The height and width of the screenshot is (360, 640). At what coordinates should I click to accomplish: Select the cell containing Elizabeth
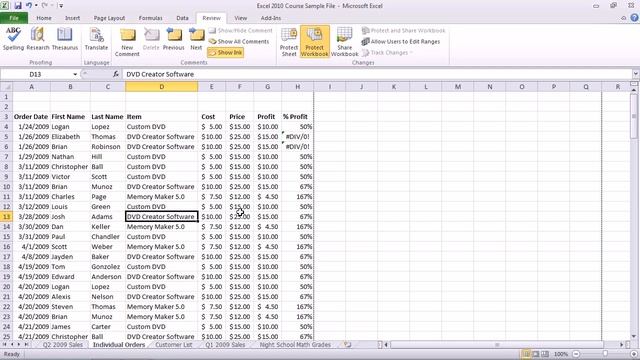[70, 137]
